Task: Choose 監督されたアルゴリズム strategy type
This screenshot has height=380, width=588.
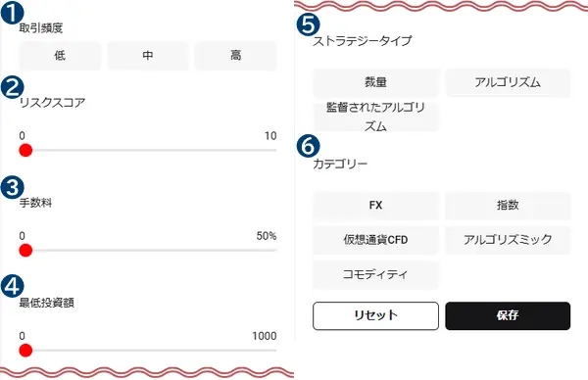Action: click(375, 117)
